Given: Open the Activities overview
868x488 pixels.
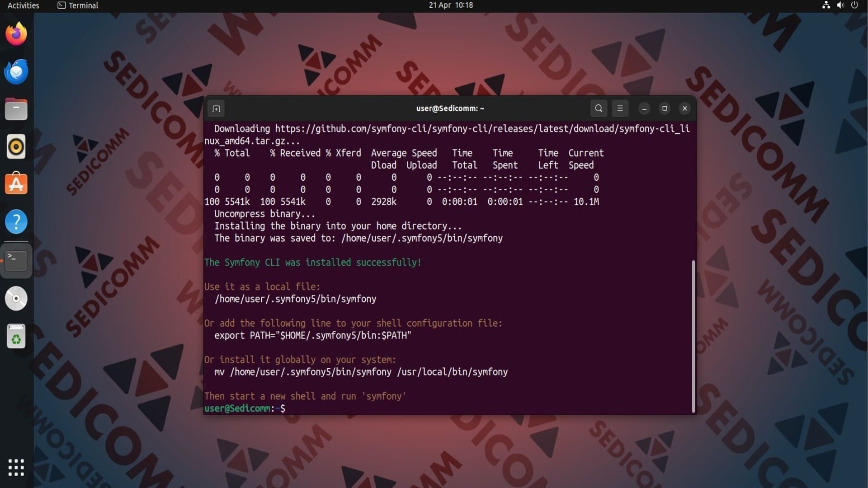Looking at the screenshot, I should coord(24,5).
